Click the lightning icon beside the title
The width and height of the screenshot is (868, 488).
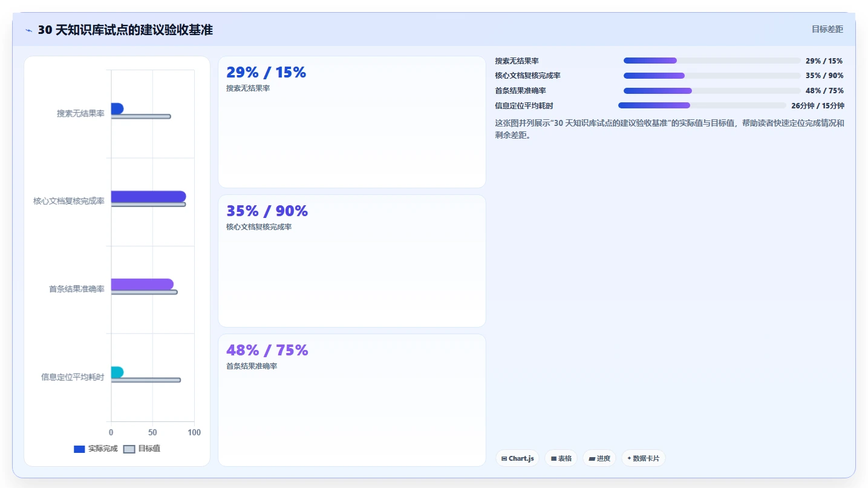click(28, 30)
